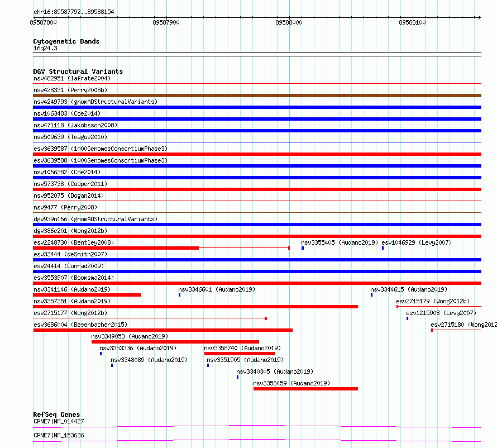Open the nsv3353336 (Audano2019) label
This screenshot has height=448, width=497.
[x=138, y=348]
